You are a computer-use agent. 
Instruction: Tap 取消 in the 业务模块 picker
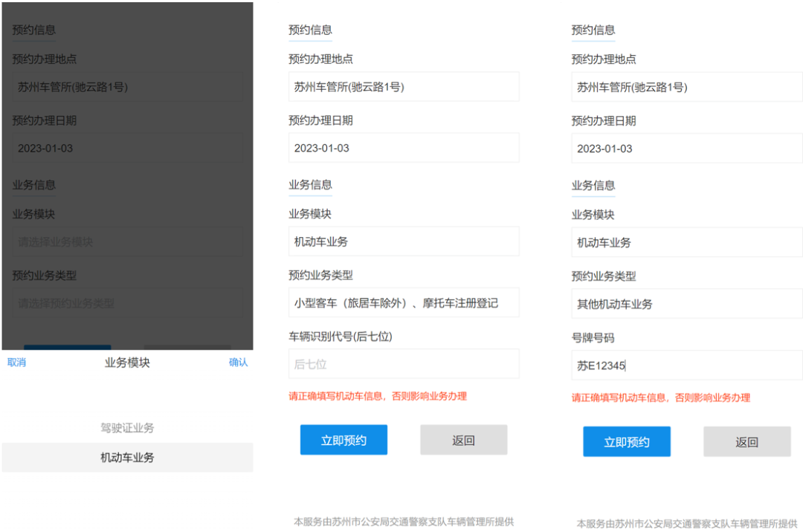pyautogui.click(x=16, y=363)
